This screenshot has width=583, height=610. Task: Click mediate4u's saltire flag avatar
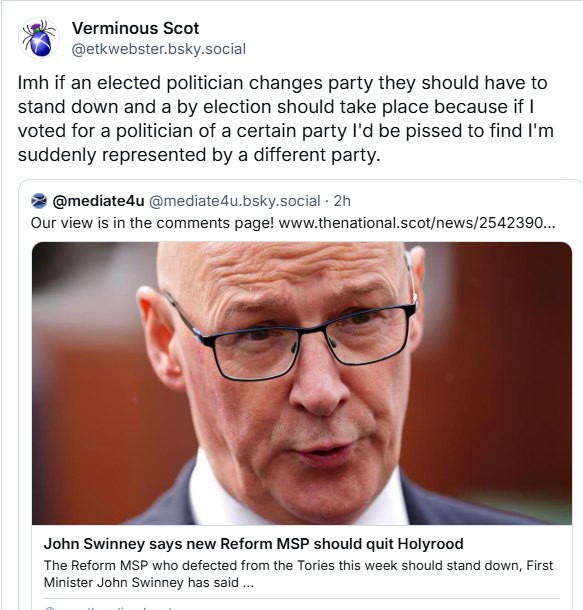(x=39, y=201)
